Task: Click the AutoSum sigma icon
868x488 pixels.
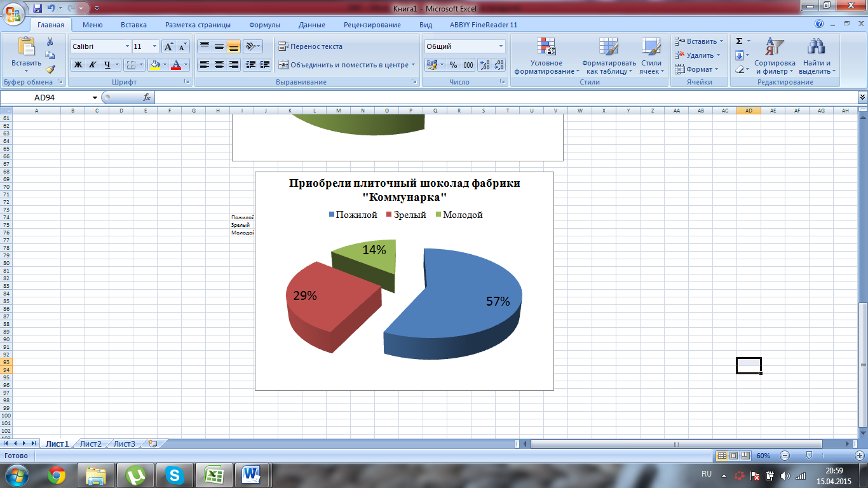Action: click(x=739, y=41)
